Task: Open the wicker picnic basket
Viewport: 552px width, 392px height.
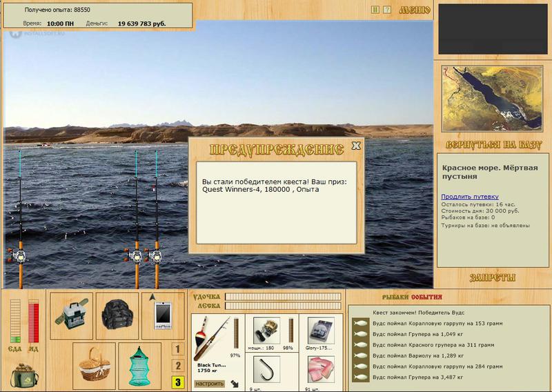Action: point(94,365)
